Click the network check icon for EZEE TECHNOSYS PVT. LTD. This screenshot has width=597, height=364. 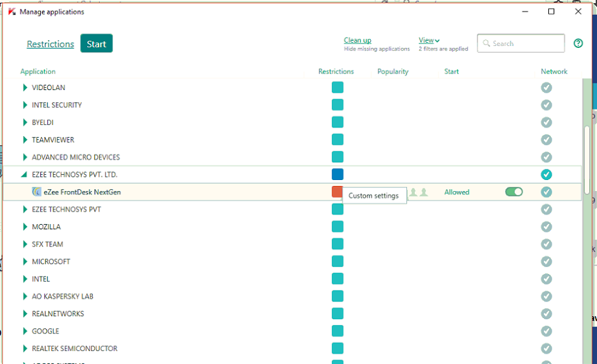tap(546, 175)
